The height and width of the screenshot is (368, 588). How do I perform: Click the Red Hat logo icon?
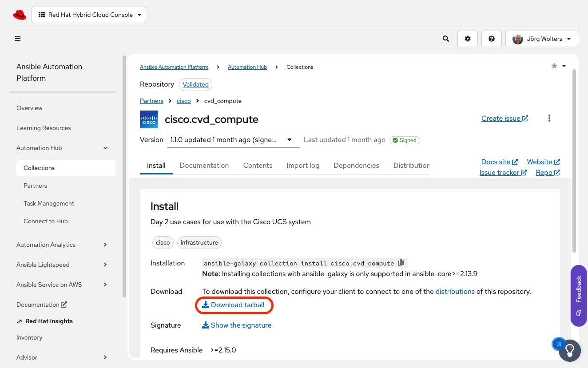click(x=20, y=15)
